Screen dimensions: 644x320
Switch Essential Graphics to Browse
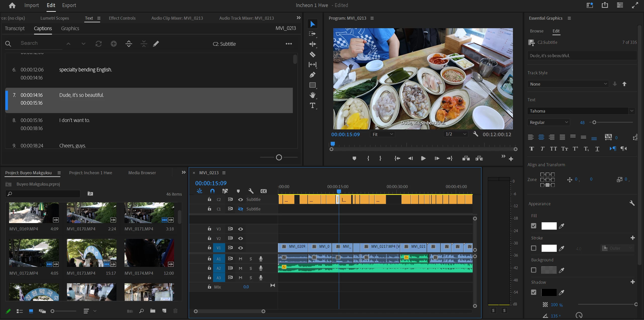point(537,31)
